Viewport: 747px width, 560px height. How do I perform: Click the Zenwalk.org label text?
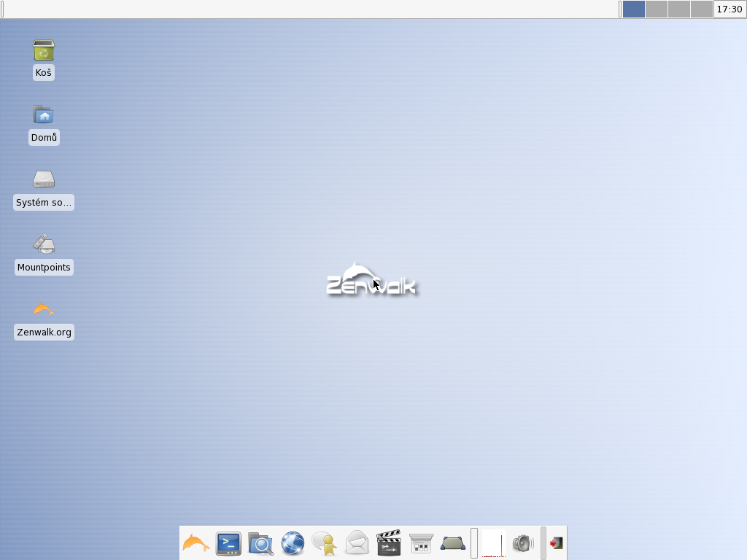pos(44,332)
